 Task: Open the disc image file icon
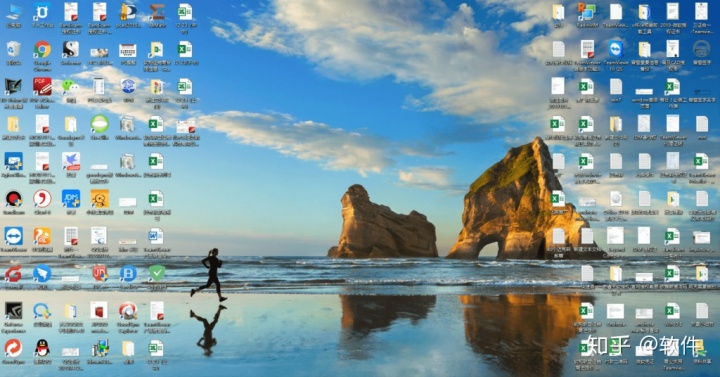615,199
